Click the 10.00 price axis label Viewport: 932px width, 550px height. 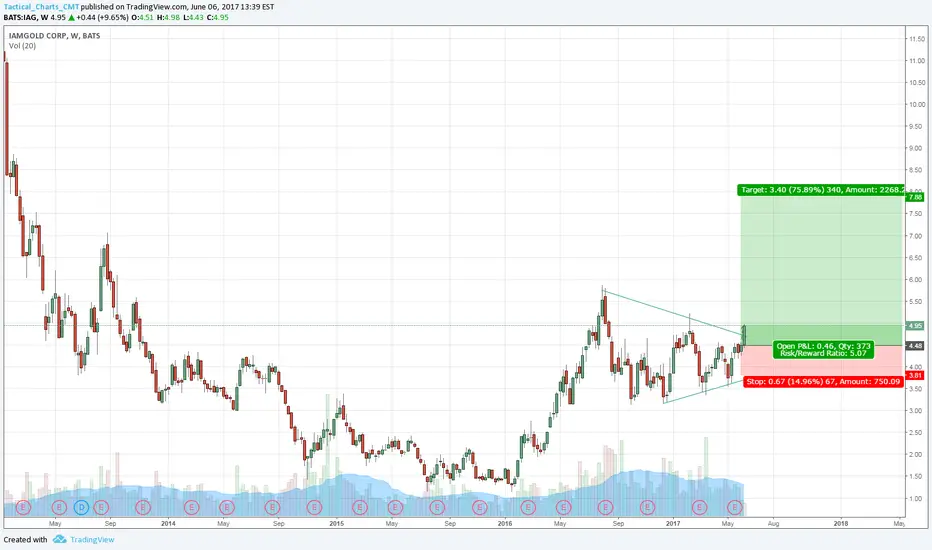click(x=916, y=105)
